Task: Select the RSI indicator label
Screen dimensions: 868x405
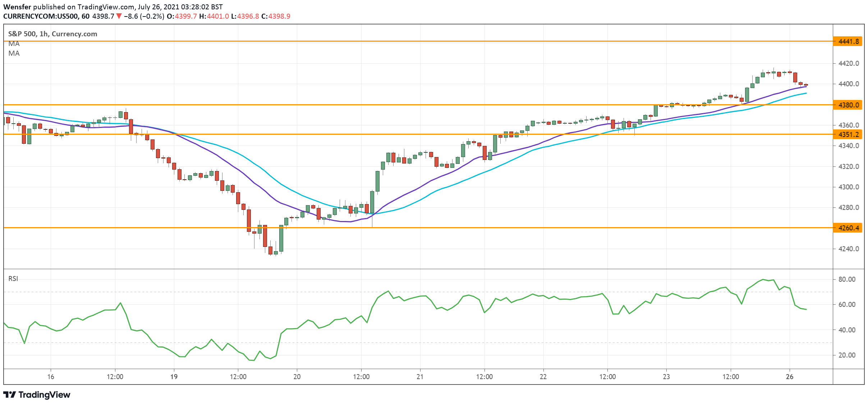Action: [13, 279]
